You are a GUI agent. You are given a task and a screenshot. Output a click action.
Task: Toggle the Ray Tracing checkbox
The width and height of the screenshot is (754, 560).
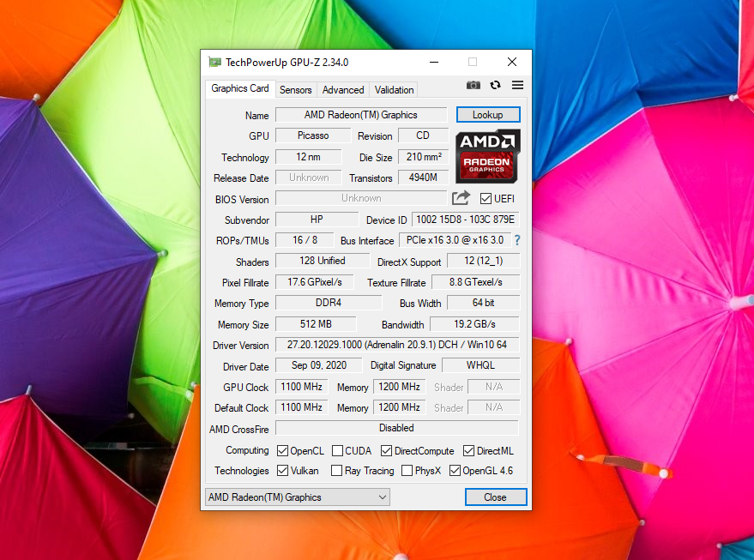tap(336, 471)
